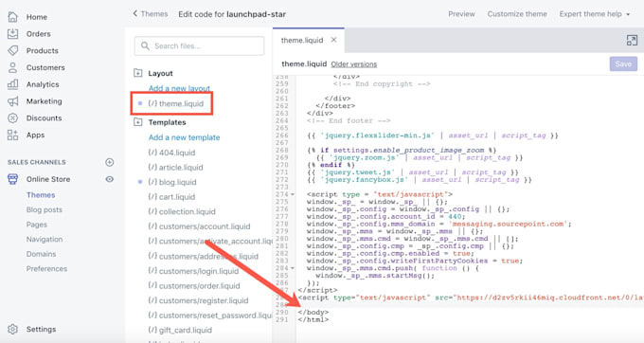Open Home from the sidebar
This screenshot has width=644, height=343.
[37, 17]
